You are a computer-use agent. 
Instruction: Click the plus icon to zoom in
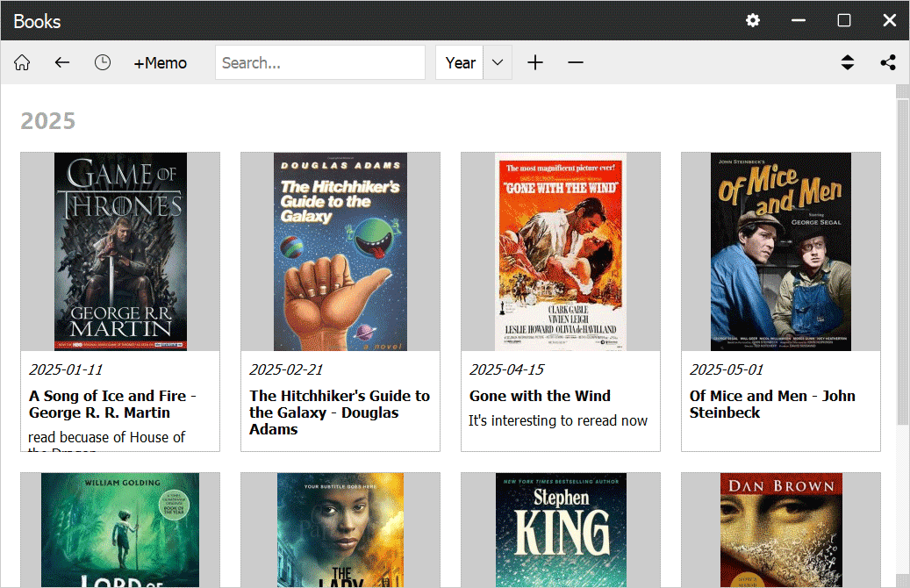535,62
